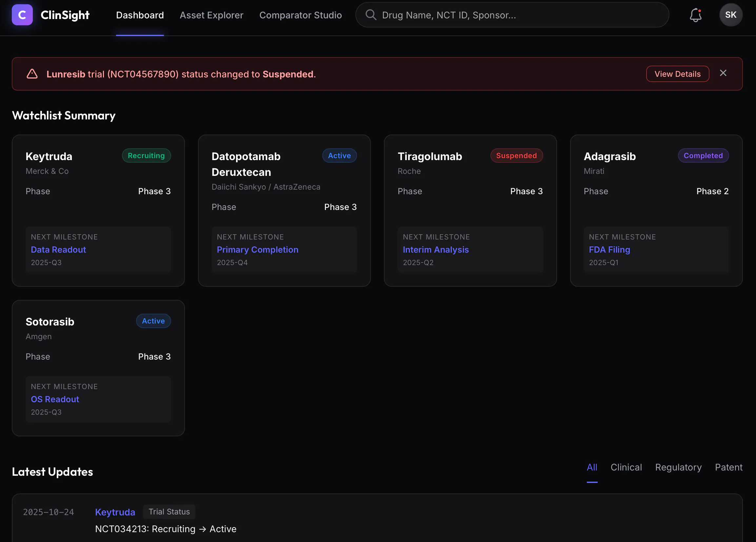Dismiss the Lunresib alert banner
Screen dimensions: 756x542
[x=723, y=73]
